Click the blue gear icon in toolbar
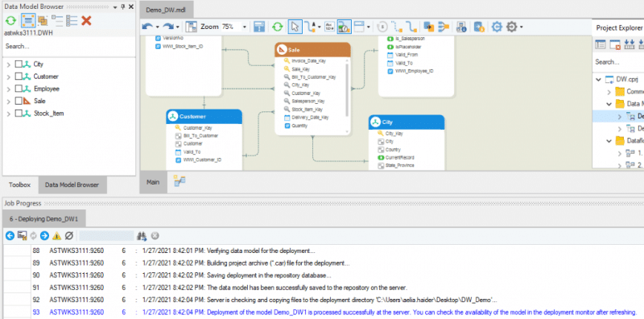 click(x=497, y=27)
